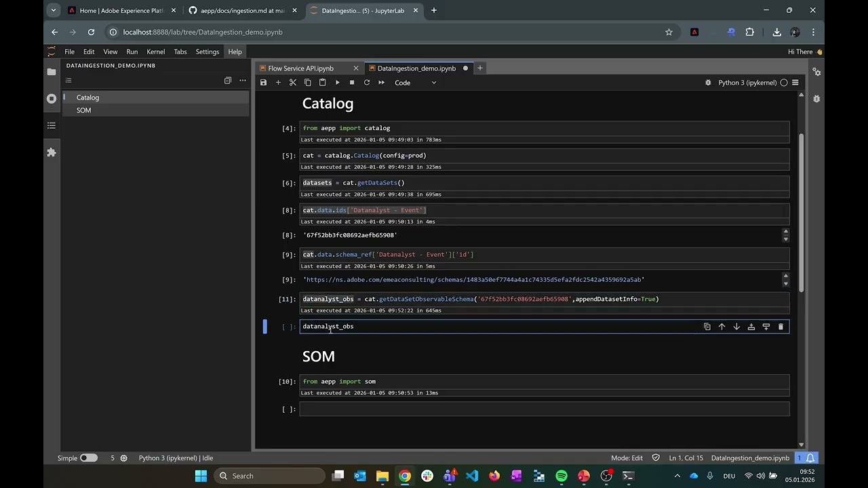Open the table of contents more options menu

[243, 81]
